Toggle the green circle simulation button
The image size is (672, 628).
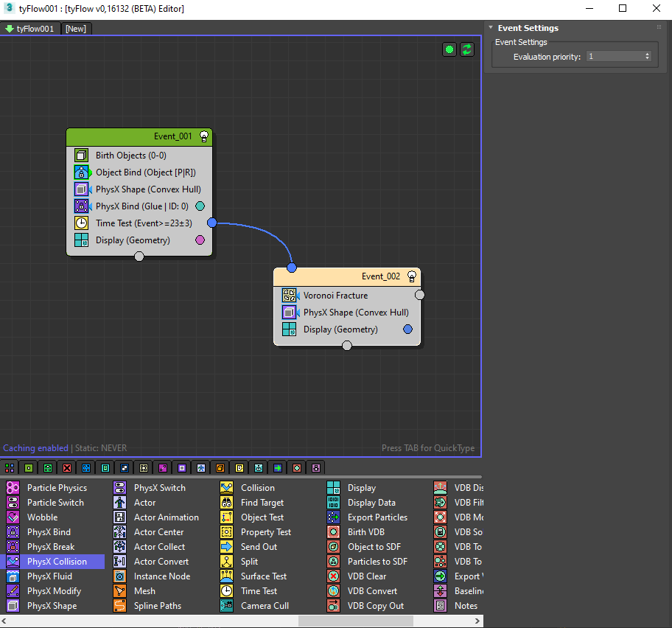point(449,49)
